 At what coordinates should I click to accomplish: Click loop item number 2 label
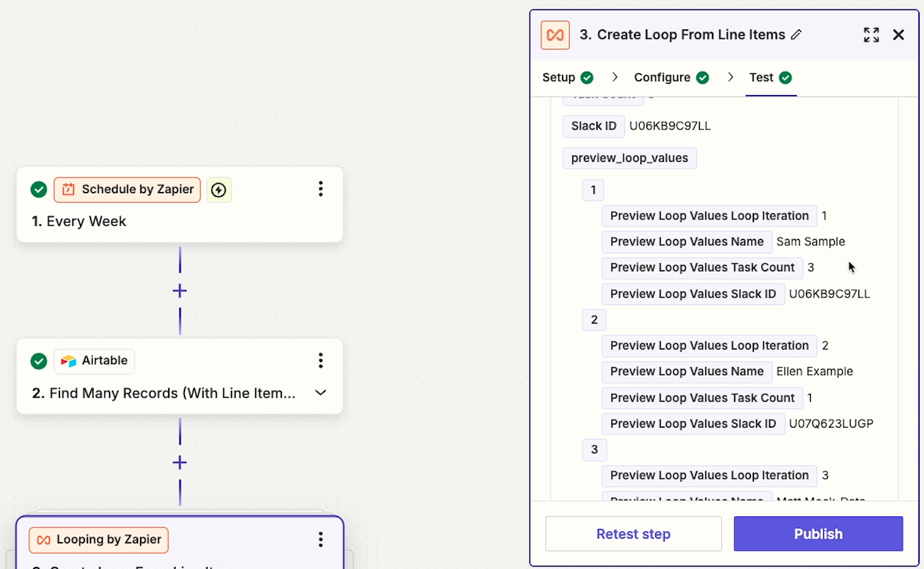pyautogui.click(x=595, y=320)
